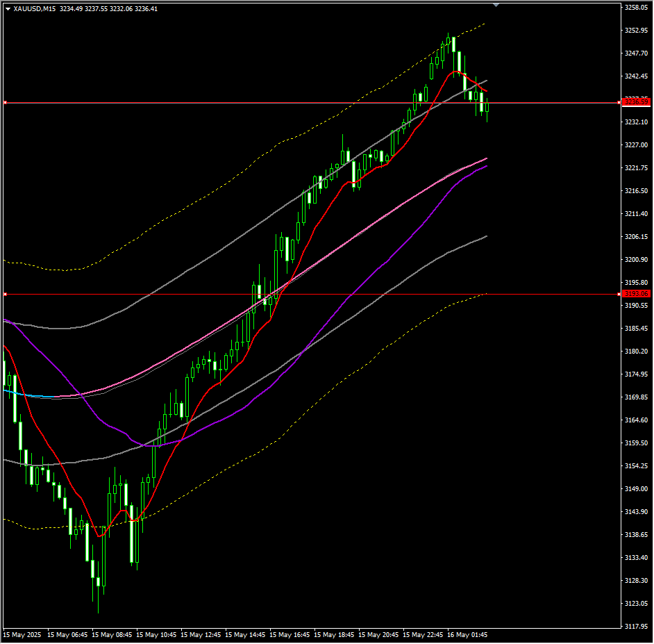The height and width of the screenshot is (644, 654).
Task: Click the 3216.50 price scale label
Action: (x=636, y=191)
